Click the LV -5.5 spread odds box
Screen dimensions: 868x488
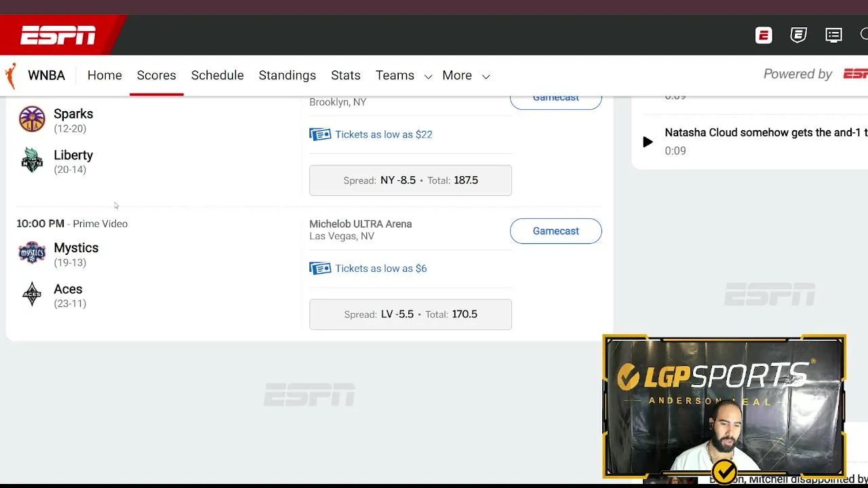point(410,314)
